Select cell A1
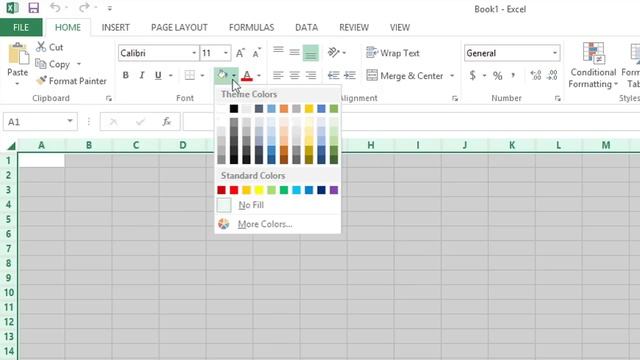The width and height of the screenshot is (640, 360). tap(41, 160)
